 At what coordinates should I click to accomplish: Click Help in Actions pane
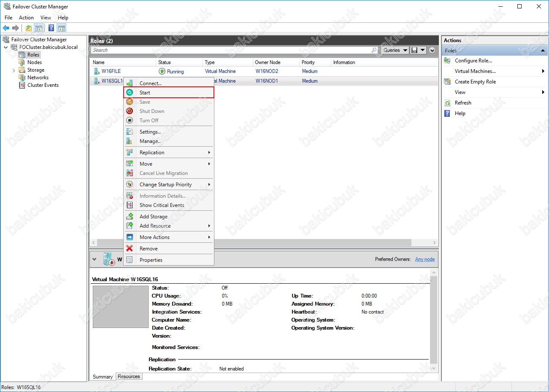(460, 113)
